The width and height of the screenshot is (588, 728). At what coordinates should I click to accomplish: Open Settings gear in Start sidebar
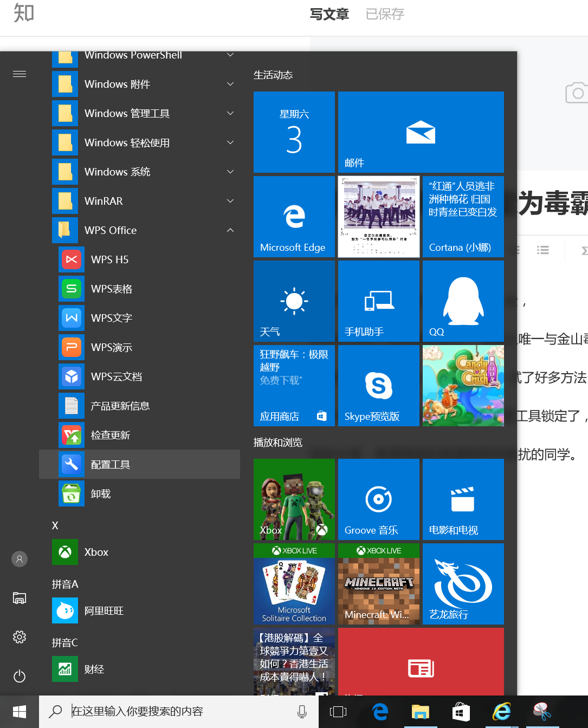[x=20, y=637]
